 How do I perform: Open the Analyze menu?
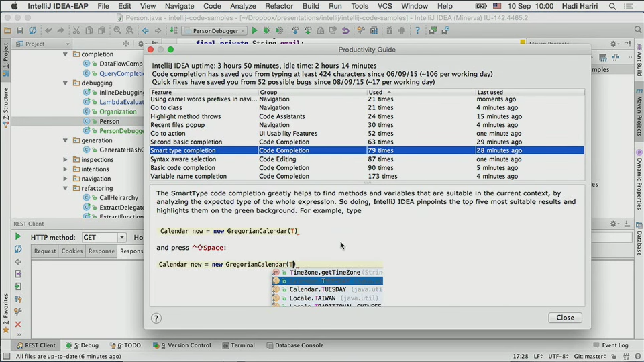[x=243, y=6]
